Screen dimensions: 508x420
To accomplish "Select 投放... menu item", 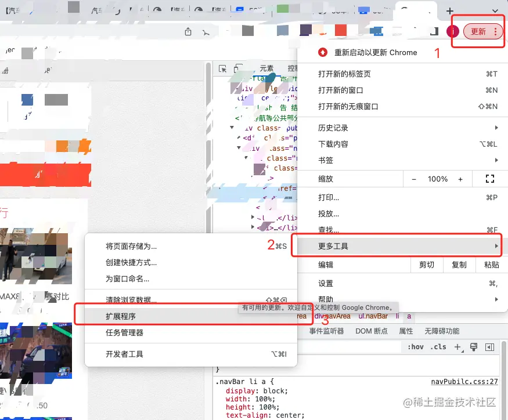I will click(402, 213).
